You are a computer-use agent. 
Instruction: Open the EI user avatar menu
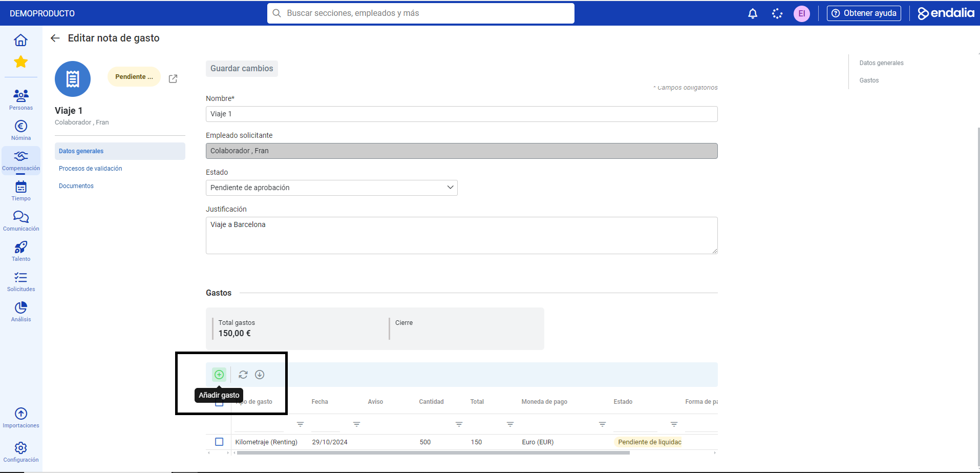[x=802, y=14]
